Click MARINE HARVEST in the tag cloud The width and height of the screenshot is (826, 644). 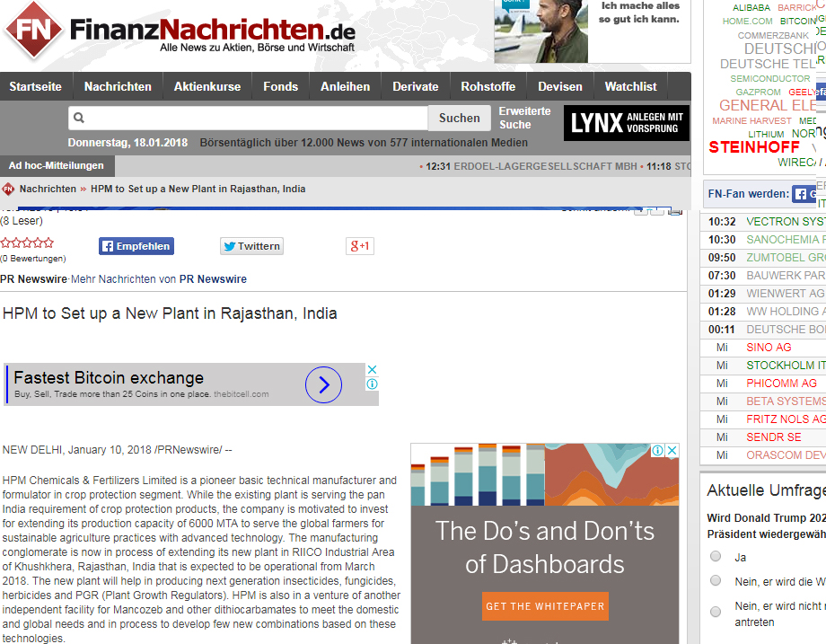click(751, 120)
